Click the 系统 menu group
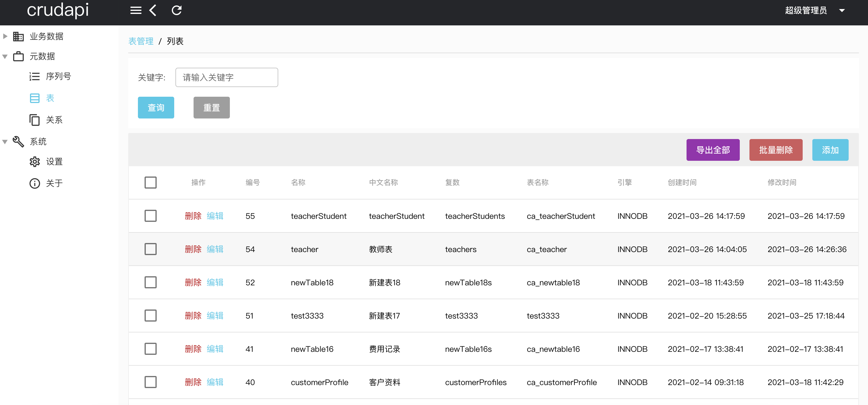 [38, 141]
